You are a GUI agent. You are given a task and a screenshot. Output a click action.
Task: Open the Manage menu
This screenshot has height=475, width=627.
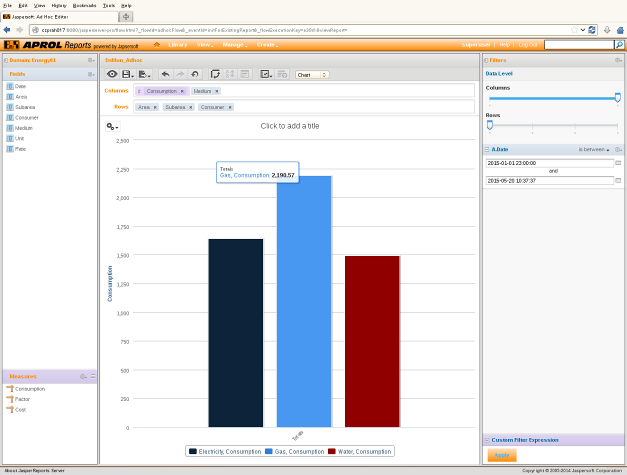235,45
